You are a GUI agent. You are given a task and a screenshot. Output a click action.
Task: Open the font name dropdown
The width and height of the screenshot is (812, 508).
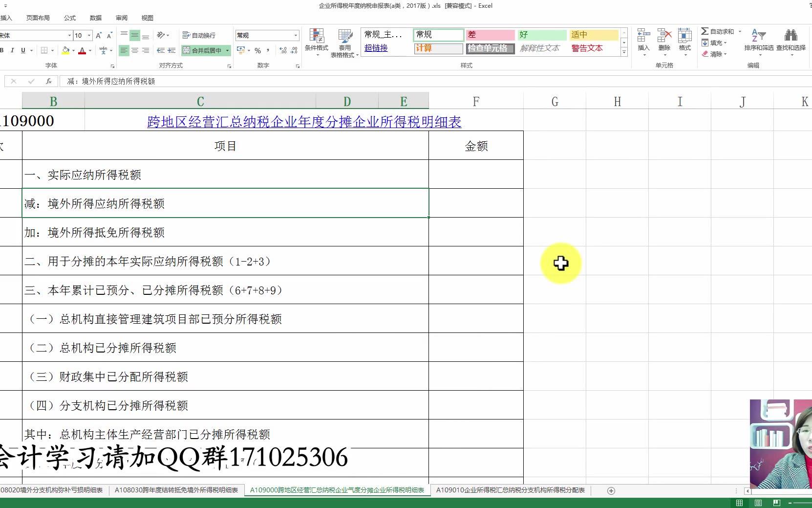[69, 35]
